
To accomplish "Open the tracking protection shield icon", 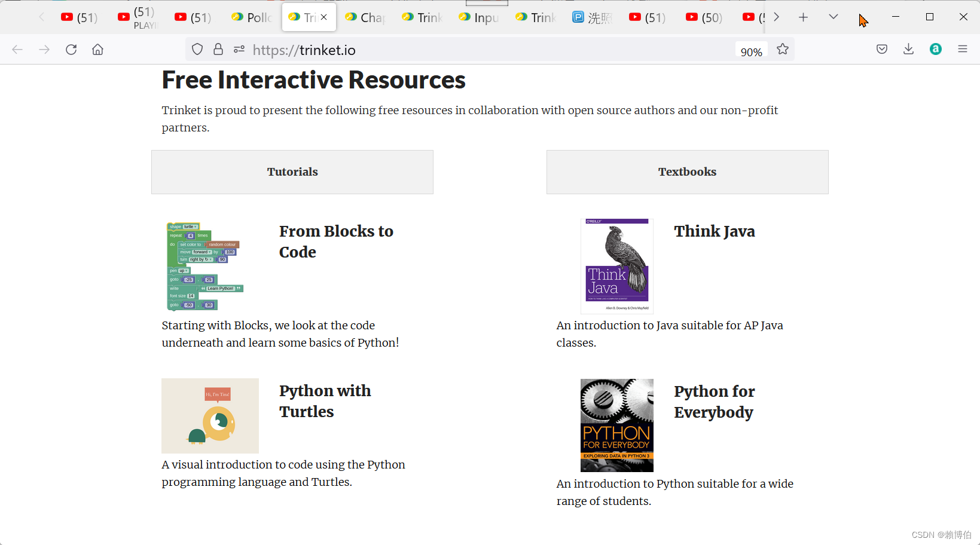I will click(197, 50).
